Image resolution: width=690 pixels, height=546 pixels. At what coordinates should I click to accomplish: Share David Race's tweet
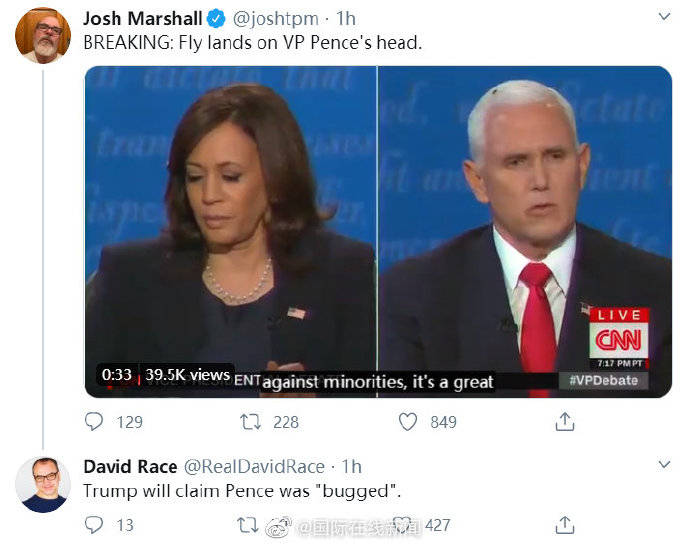[x=564, y=524]
